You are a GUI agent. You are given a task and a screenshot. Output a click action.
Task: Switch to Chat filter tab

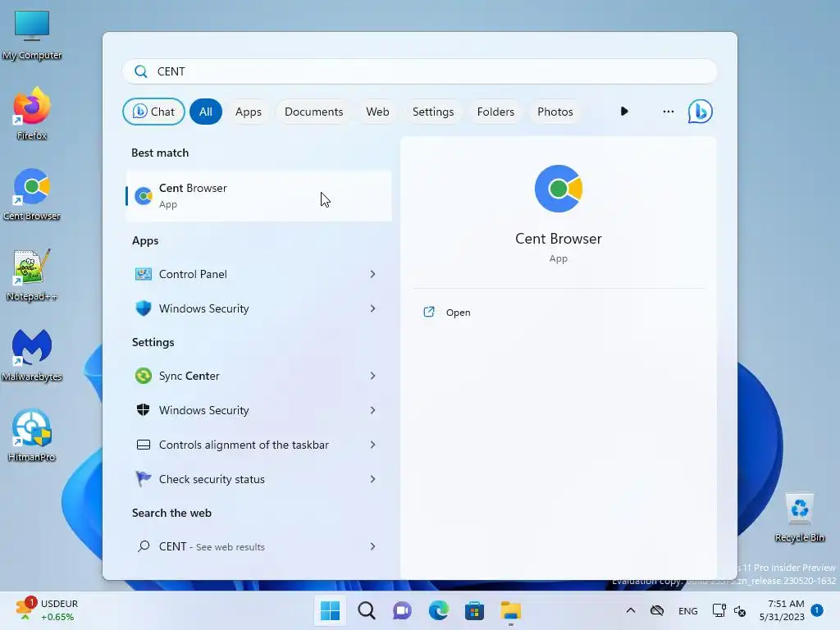153,112
